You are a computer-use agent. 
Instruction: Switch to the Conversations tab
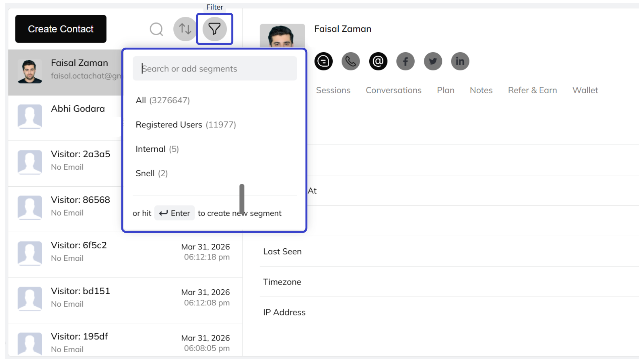click(393, 90)
